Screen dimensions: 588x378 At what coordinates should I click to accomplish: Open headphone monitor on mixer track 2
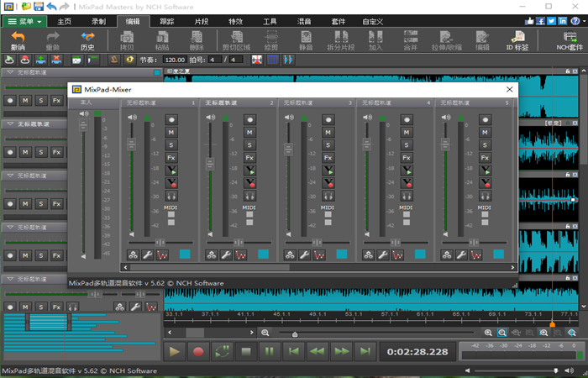coord(249,196)
